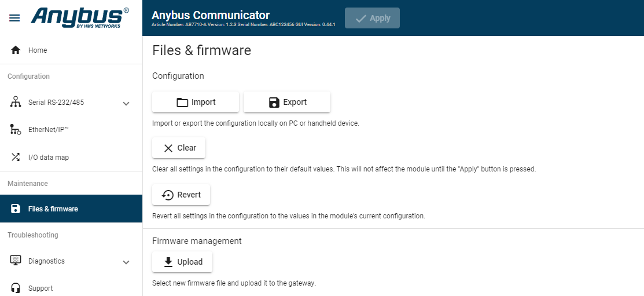Revert settings to current configuration
The image size is (644, 296).
[181, 195]
